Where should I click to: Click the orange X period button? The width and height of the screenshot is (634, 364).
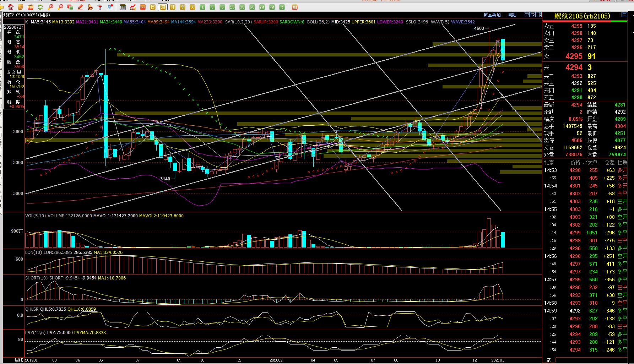pos(193,7)
